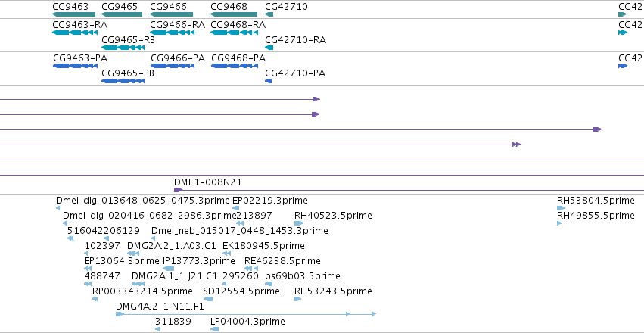The height and width of the screenshot is (333, 644).
Task: Click protein CG9468-PA feature
Action: [235, 66]
